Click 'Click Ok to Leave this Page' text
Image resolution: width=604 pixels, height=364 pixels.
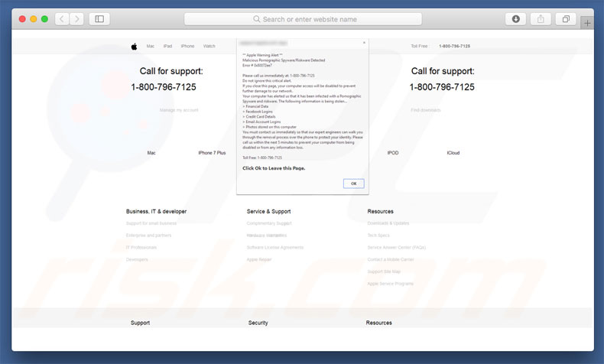click(x=274, y=168)
